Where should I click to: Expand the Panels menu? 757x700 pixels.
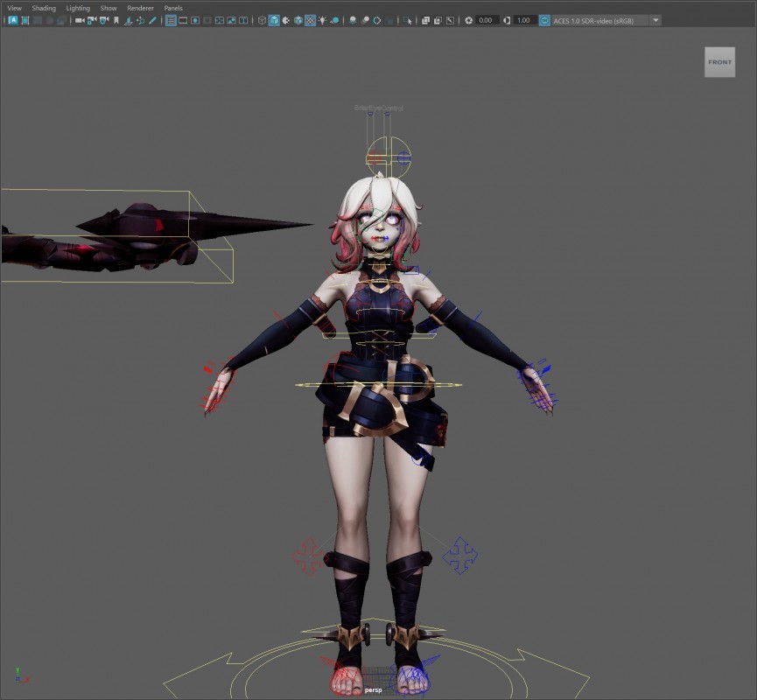tap(173, 8)
